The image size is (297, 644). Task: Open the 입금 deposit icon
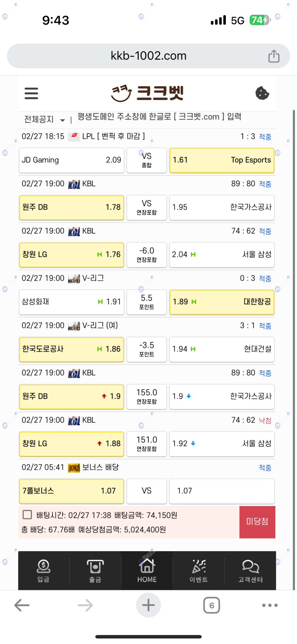(43, 570)
